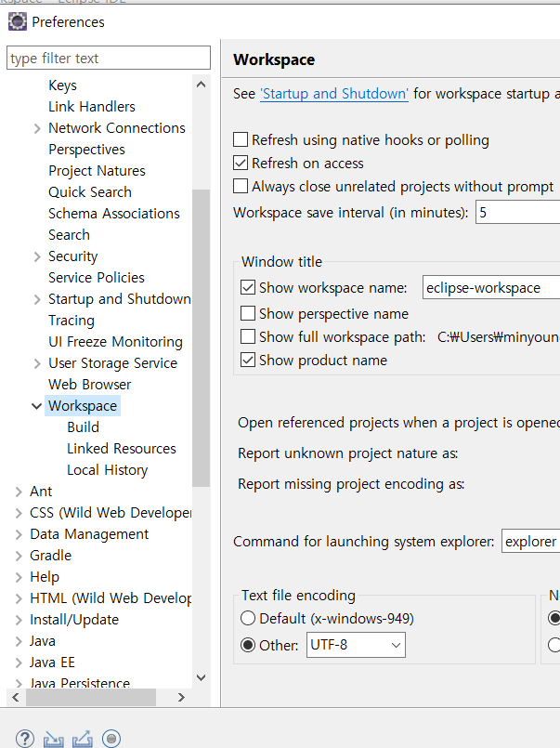Enable Show full workspace path checkbox
The width and height of the screenshot is (560, 748).
tap(248, 336)
